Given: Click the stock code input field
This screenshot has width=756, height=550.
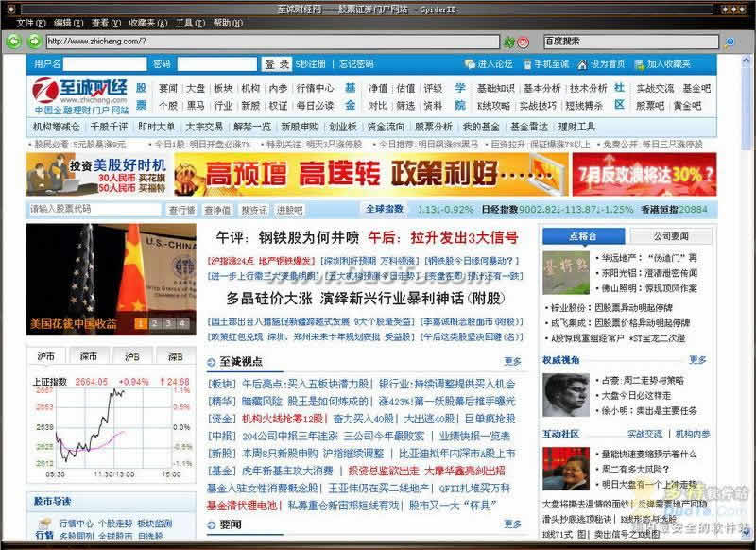Looking at the screenshot, I should pyautogui.click(x=94, y=209).
